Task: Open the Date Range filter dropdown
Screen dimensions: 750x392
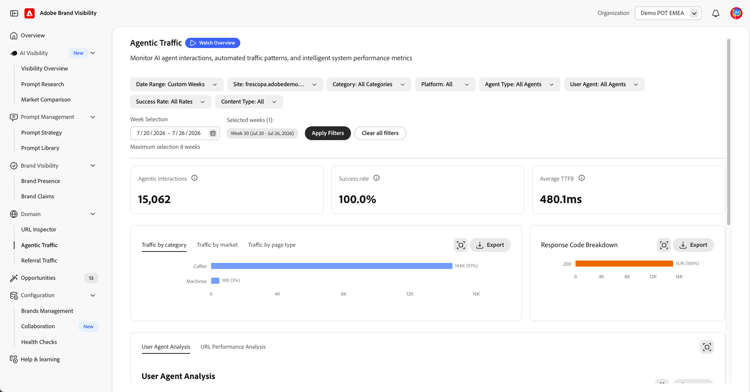Action: click(x=176, y=85)
